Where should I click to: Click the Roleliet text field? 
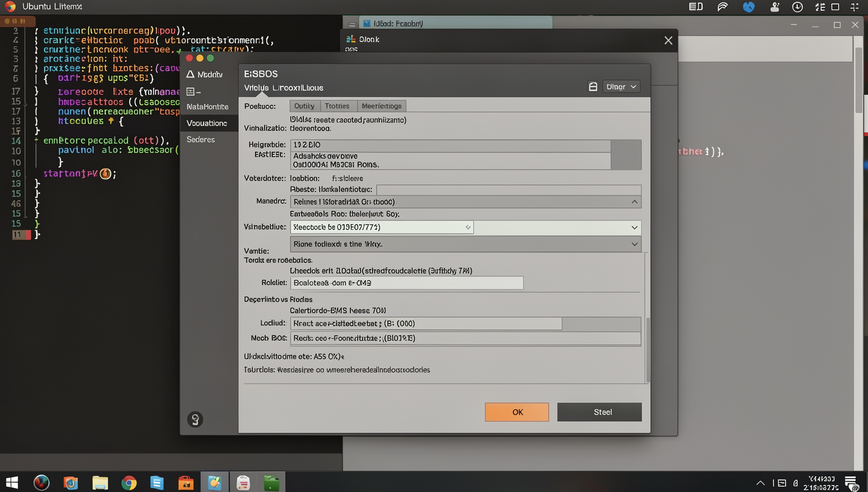pos(407,283)
